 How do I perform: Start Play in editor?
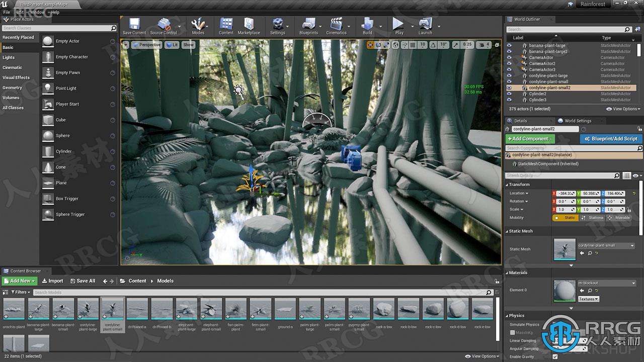(398, 26)
